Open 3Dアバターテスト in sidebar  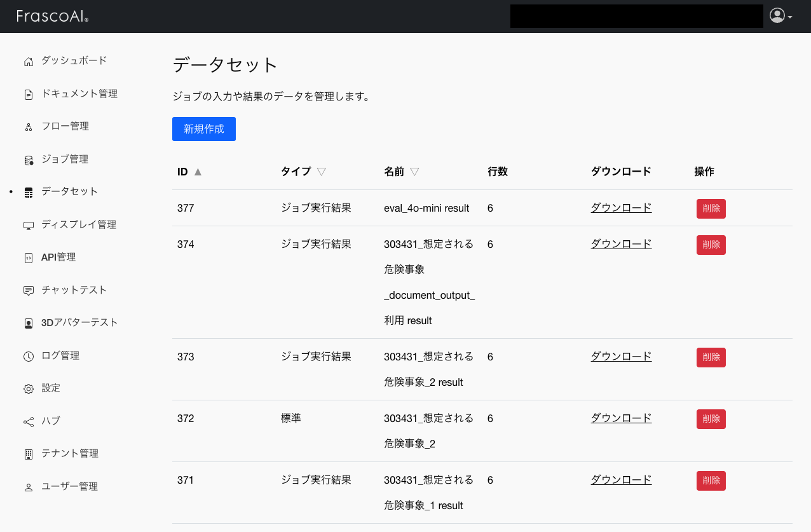coord(79,322)
